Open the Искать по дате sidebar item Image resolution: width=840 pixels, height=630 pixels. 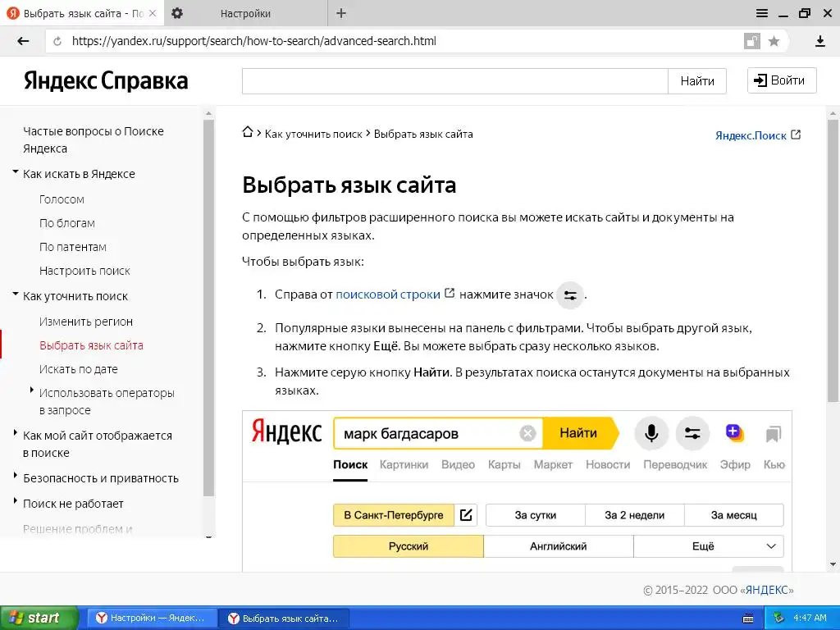pyautogui.click(x=78, y=369)
